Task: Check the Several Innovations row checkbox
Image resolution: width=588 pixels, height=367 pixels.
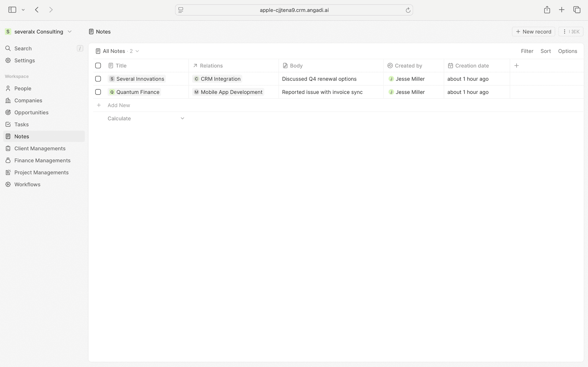Action: point(98,79)
